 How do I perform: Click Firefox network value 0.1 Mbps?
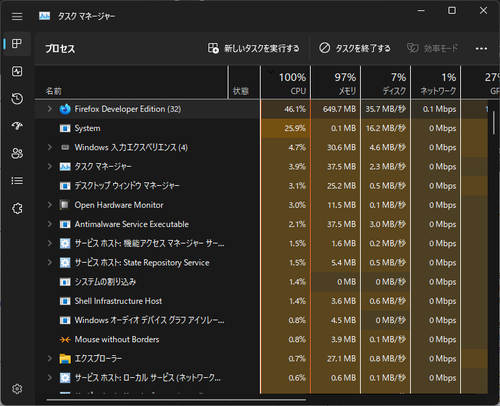point(439,109)
